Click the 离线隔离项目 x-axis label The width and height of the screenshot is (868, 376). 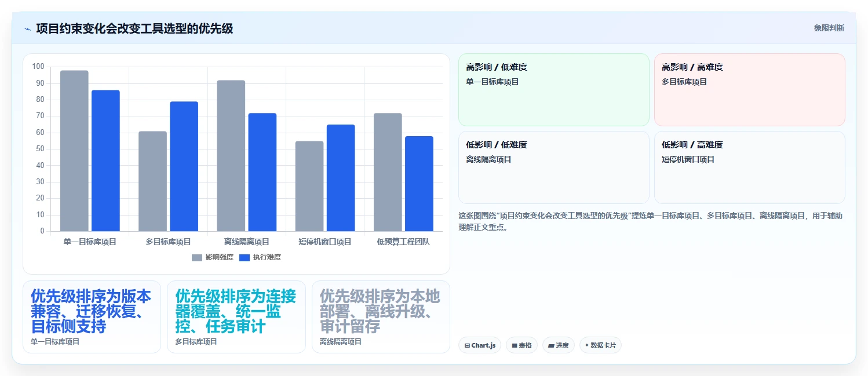pyautogui.click(x=247, y=242)
